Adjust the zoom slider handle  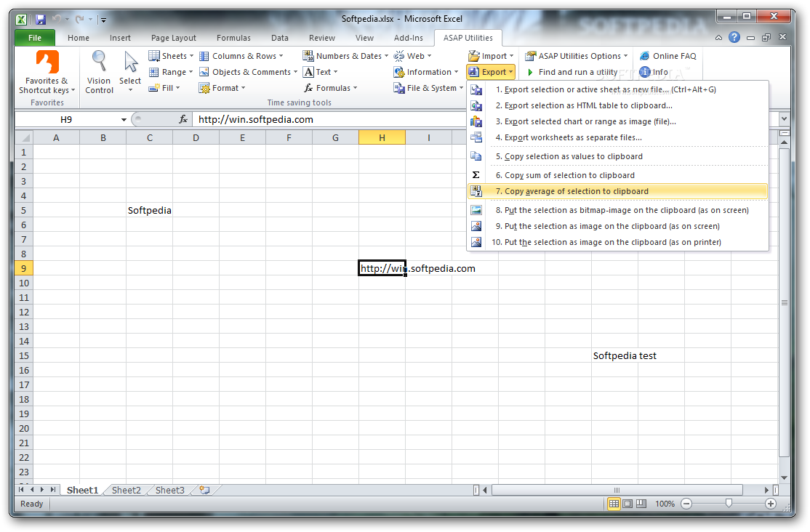click(729, 503)
